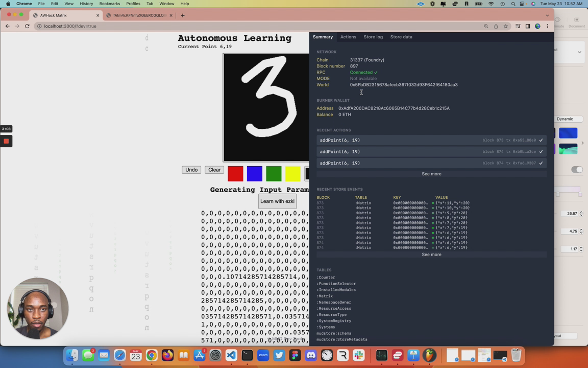Reload the localhost page
The width and height of the screenshot is (588, 368).
(x=27, y=26)
